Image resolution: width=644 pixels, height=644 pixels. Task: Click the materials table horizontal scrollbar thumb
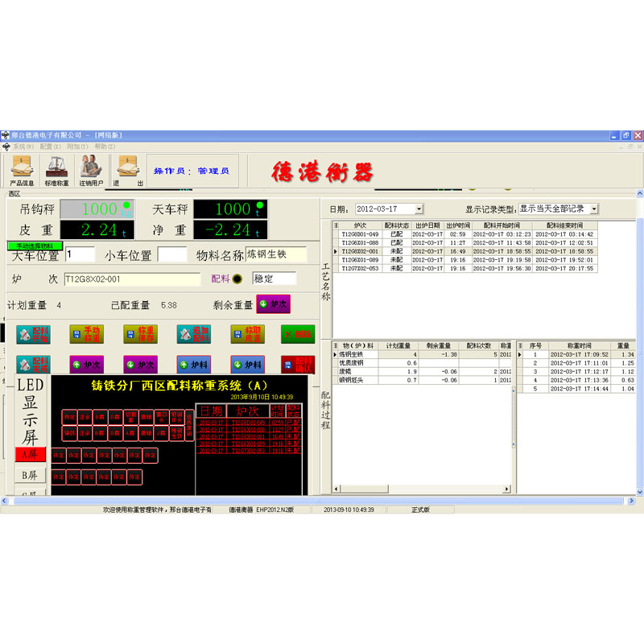pyautogui.click(x=365, y=489)
